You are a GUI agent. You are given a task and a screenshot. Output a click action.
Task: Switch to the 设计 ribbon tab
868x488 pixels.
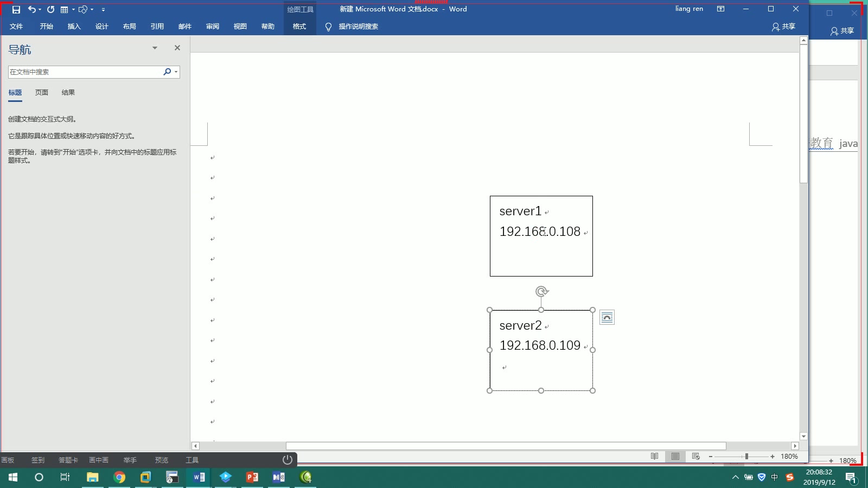coord(101,27)
